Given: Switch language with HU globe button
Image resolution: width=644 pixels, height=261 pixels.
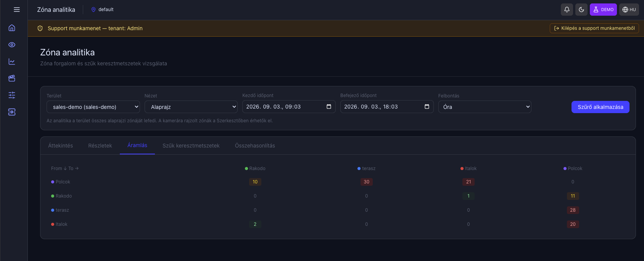Looking at the screenshot, I should (629, 10).
